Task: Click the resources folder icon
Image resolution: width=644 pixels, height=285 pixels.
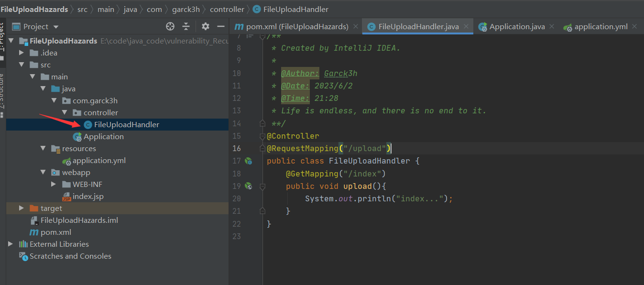Action: (55, 148)
